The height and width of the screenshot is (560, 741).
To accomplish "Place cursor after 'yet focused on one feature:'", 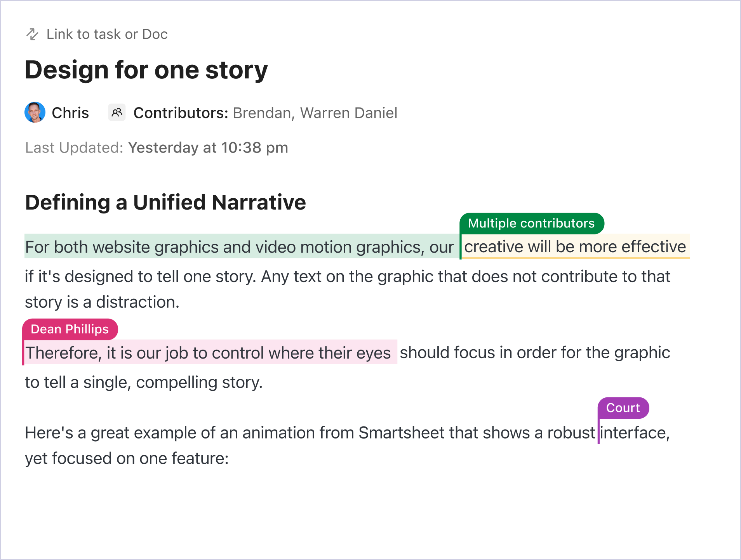I will (x=230, y=458).
